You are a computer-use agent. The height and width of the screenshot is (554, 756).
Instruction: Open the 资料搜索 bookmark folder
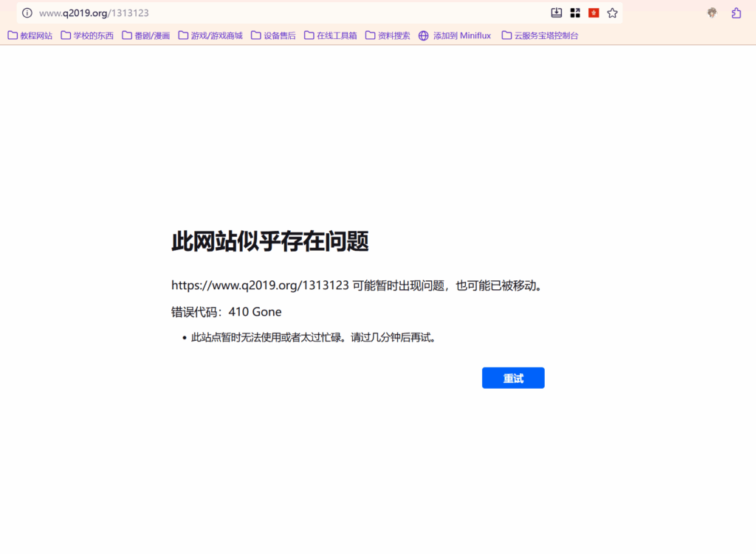[x=388, y=35]
